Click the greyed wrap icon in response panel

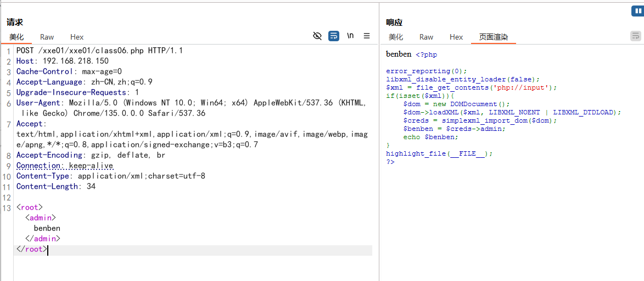coord(635,36)
